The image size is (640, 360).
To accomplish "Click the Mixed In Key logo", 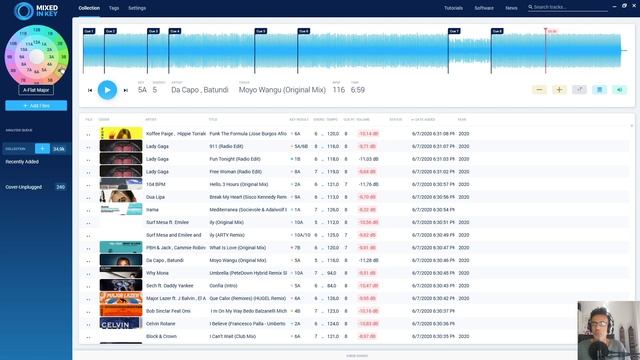I will click(x=36, y=11).
